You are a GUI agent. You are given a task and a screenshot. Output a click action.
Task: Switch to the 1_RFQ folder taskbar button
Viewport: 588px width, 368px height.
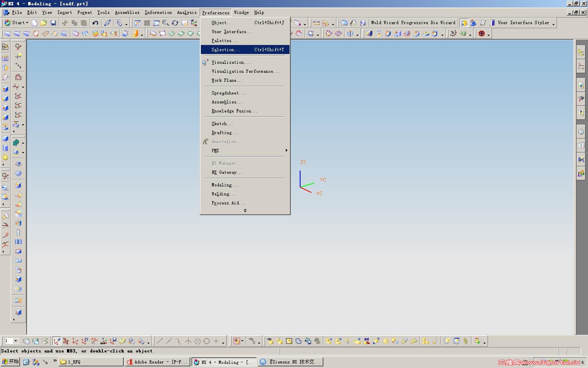tap(91, 362)
